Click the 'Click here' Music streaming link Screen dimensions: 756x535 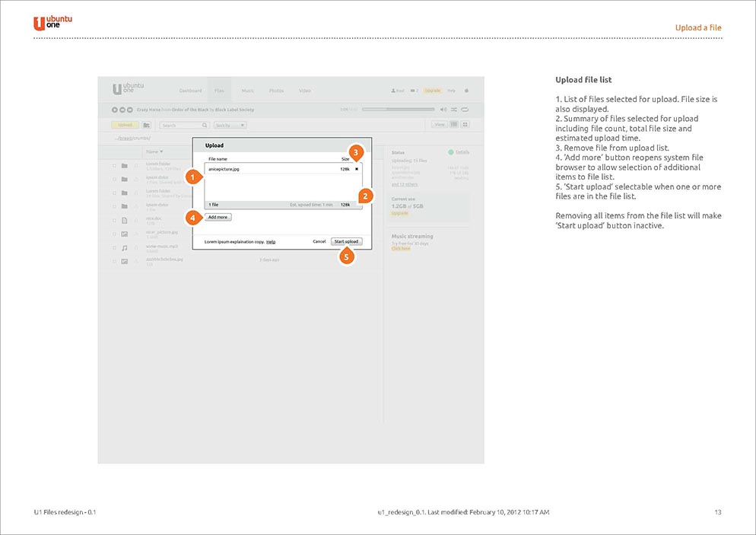[x=401, y=248]
